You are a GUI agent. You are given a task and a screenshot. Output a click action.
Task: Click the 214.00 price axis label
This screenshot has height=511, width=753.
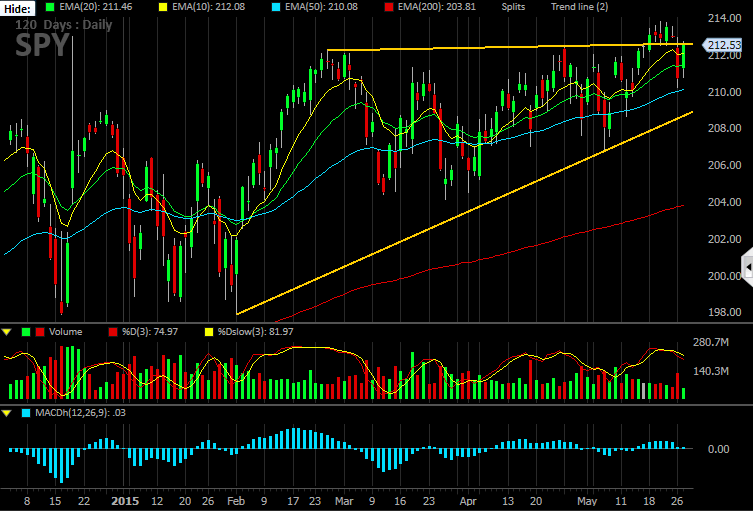click(x=724, y=18)
